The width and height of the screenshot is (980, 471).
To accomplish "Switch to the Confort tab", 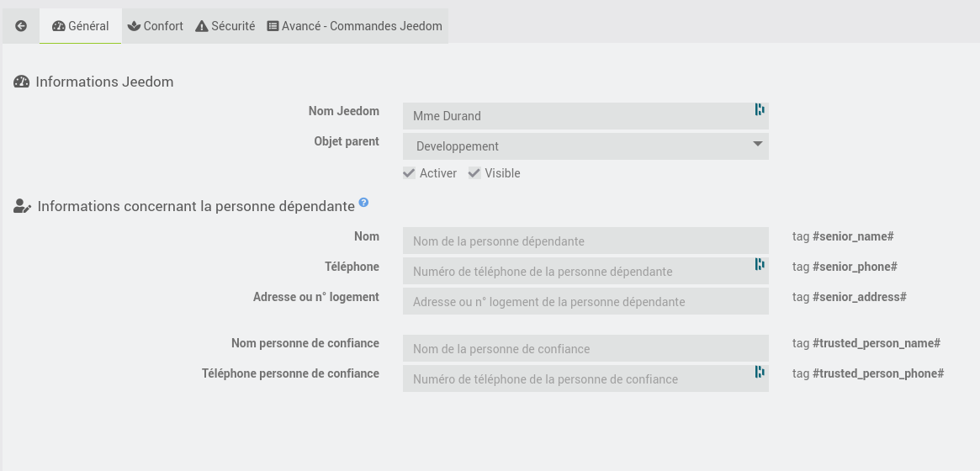I will 155,26.
